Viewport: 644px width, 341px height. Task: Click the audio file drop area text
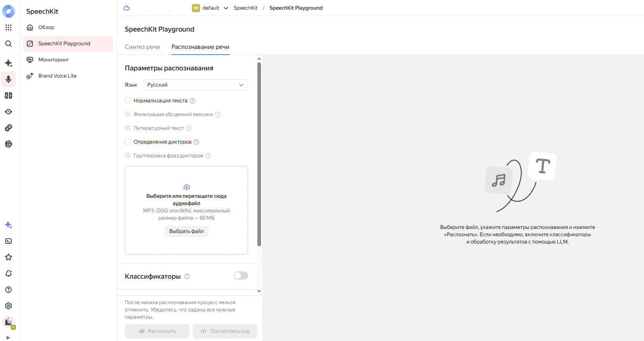[186, 207]
